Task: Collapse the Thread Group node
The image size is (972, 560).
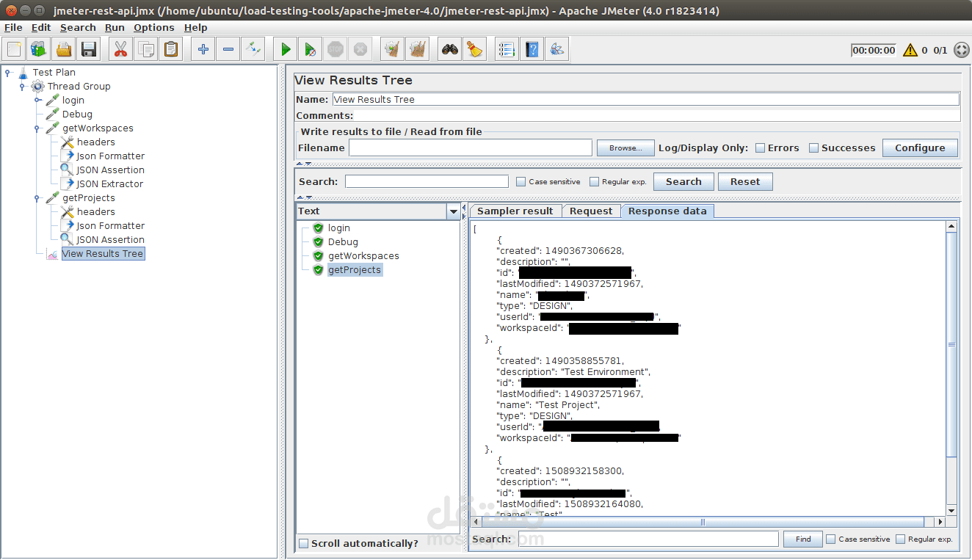Action: pyautogui.click(x=22, y=86)
